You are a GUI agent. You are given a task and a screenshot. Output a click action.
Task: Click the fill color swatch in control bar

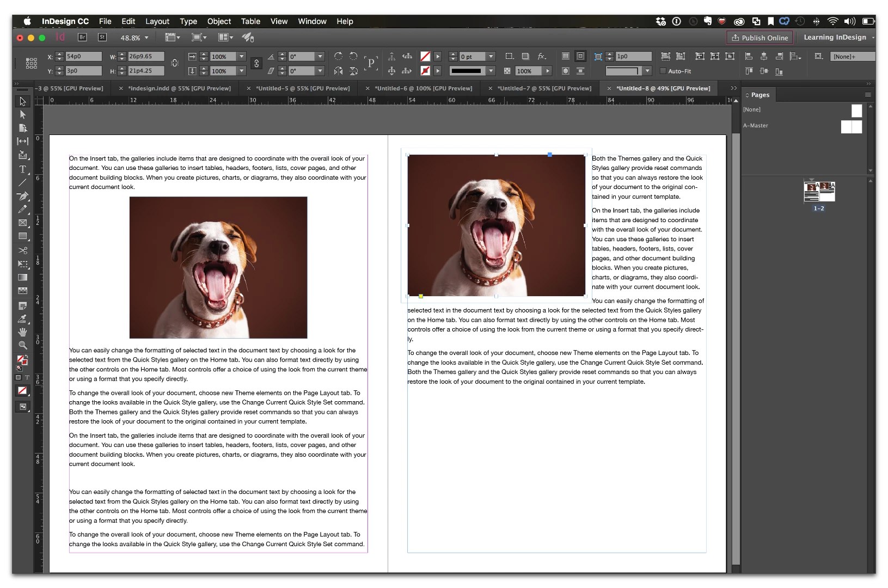click(425, 57)
